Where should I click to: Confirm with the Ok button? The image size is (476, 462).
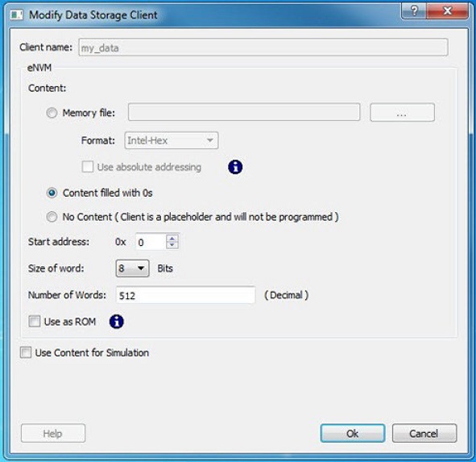(x=353, y=433)
